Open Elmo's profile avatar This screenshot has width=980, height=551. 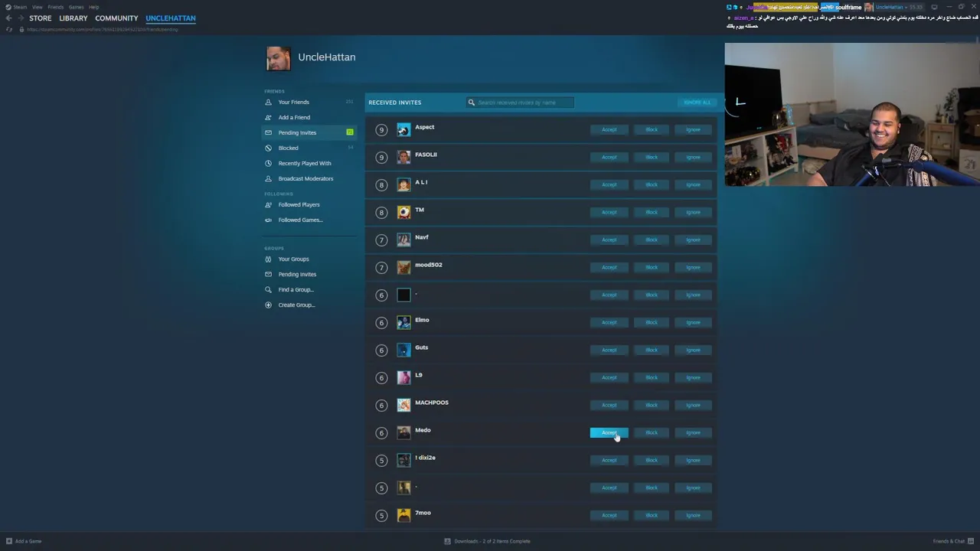pos(403,322)
